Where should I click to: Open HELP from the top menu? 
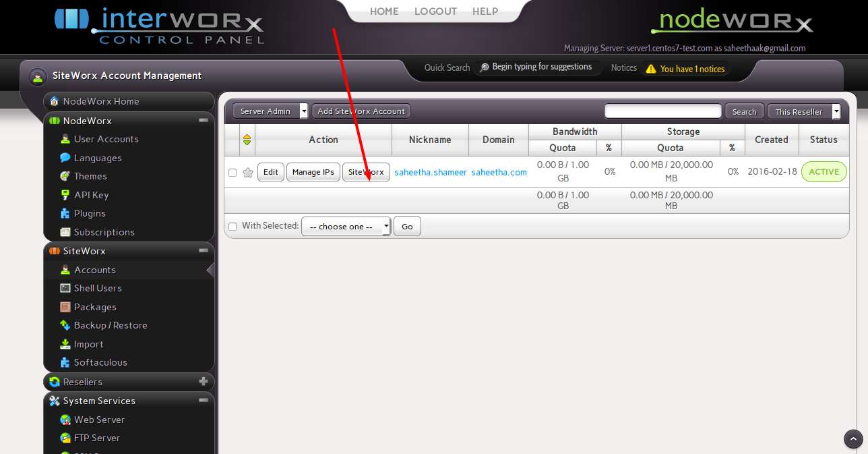(485, 11)
